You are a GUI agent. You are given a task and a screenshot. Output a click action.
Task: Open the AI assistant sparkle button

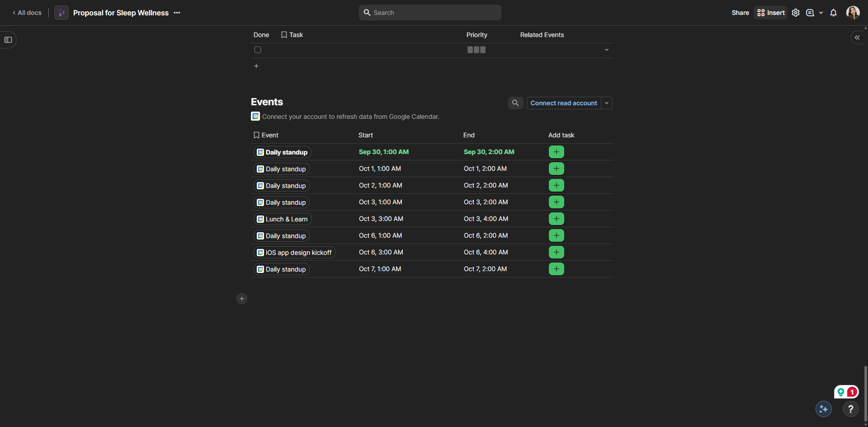click(824, 409)
